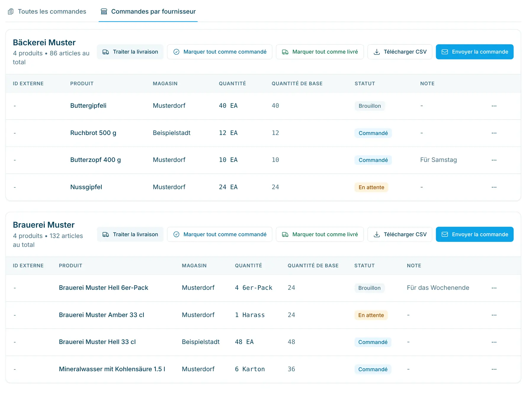
Task: Send the order to Bäckerei Muster
Action: (475, 52)
